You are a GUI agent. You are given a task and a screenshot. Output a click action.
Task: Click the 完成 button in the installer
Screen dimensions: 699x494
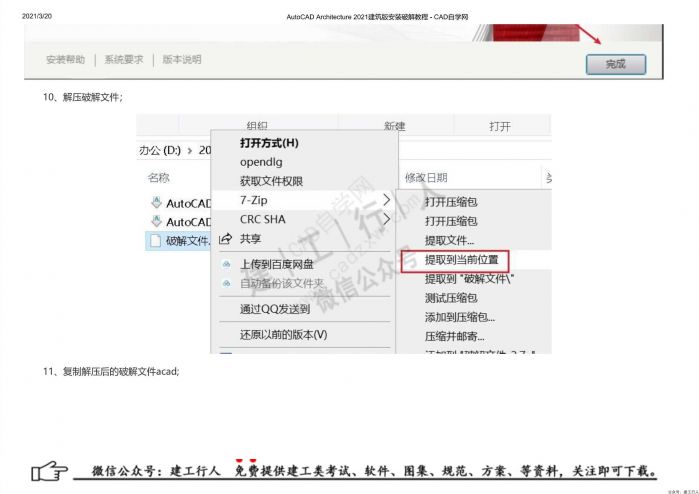coord(615,64)
